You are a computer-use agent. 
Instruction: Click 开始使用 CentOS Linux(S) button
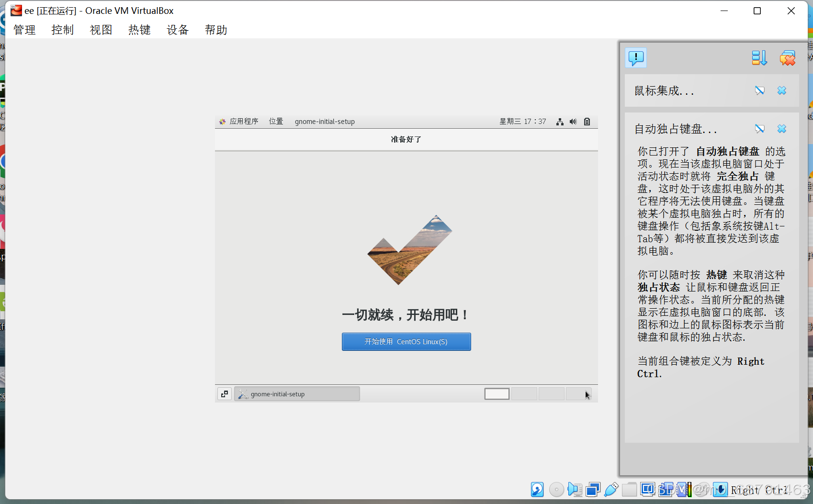coord(406,342)
